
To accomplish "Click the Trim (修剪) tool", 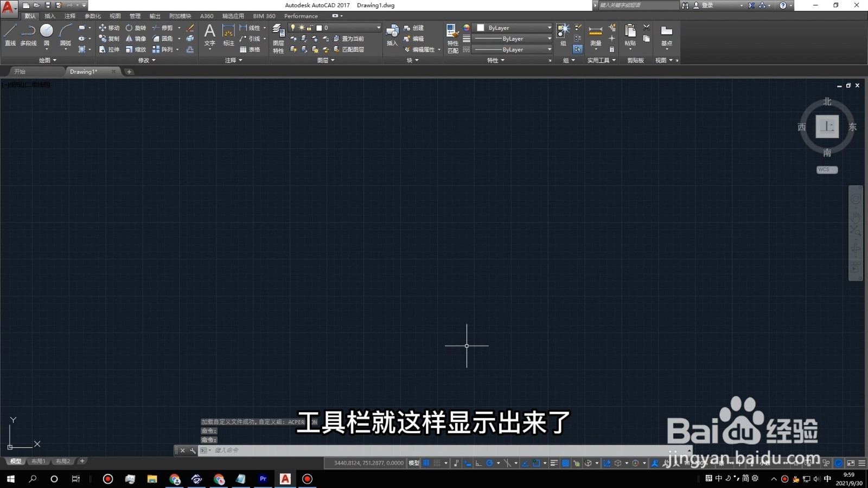I will click(162, 28).
